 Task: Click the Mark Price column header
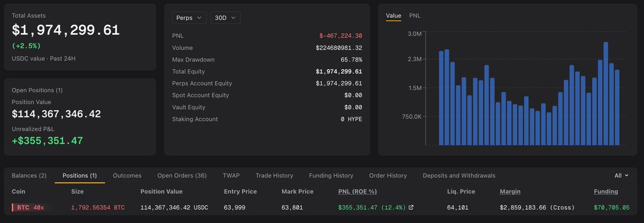pos(297,191)
